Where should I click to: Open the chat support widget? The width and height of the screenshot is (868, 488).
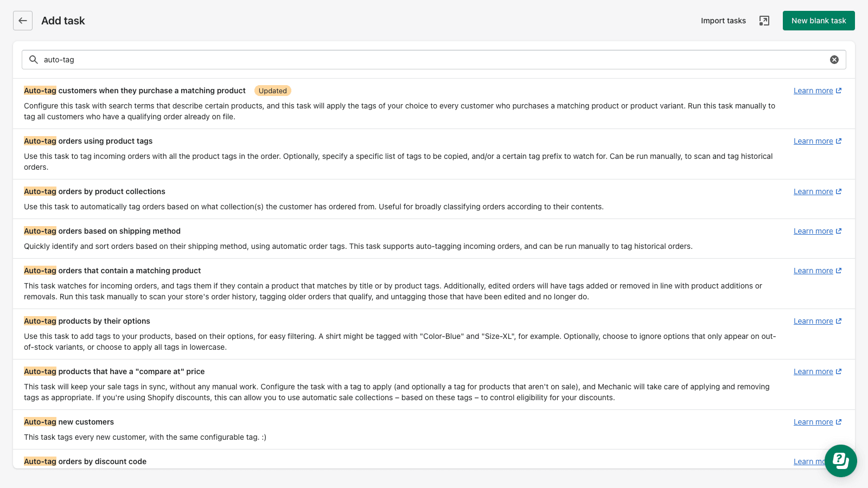841,461
